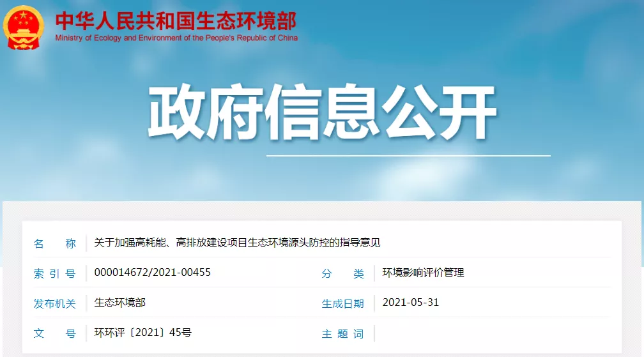Select the creation date 2021-05-31
The image size is (644, 357).
(411, 303)
